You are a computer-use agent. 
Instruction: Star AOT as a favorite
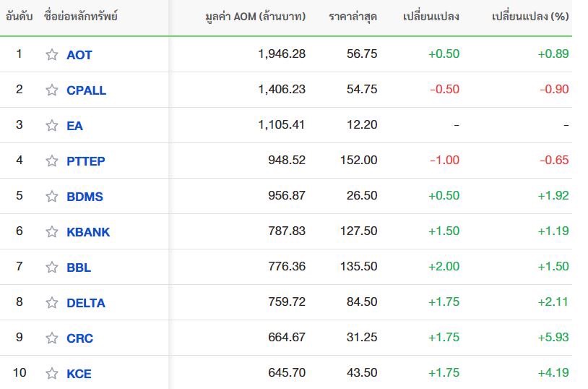pyautogui.click(x=52, y=54)
